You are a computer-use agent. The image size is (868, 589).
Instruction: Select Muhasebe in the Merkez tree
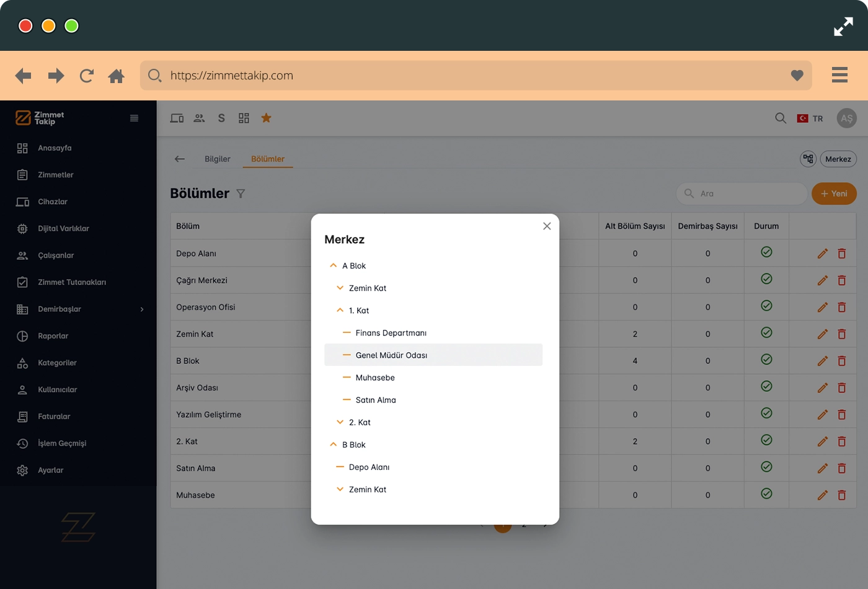[x=375, y=378]
